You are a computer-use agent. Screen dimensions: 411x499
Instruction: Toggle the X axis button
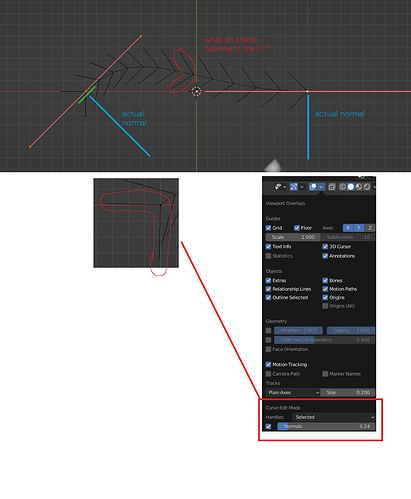coord(348,228)
